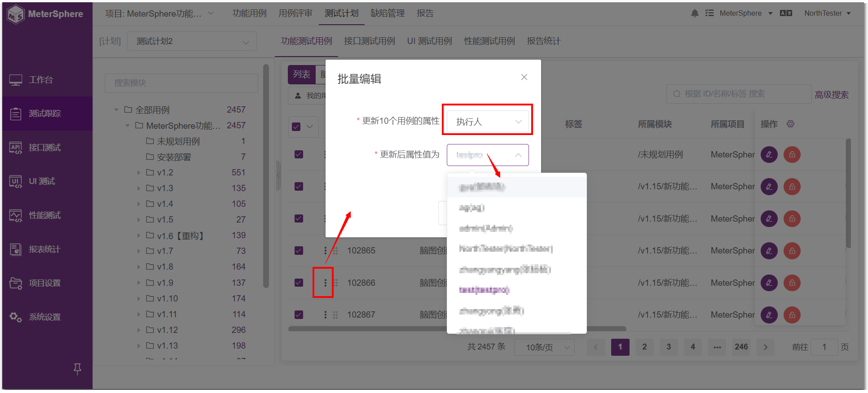Expand the v1.6【重构】 tree node

point(139,236)
